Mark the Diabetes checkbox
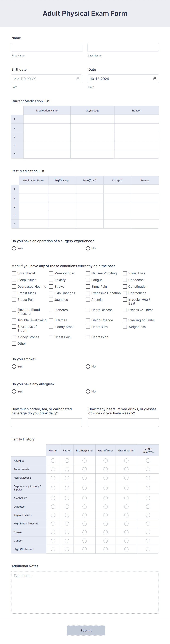The width and height of the screenshot is (170, 644). click(51, 310)
